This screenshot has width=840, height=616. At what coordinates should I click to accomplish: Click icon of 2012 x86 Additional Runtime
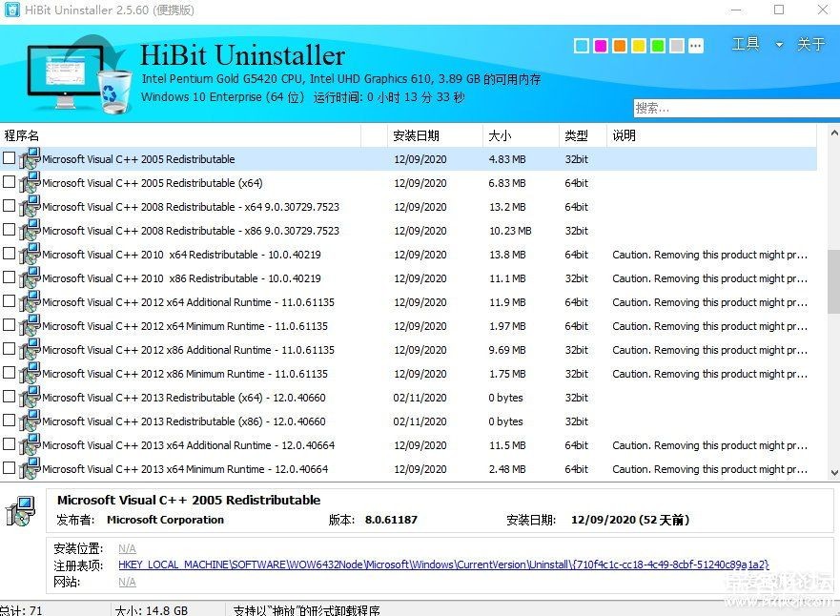pos(30,349)
